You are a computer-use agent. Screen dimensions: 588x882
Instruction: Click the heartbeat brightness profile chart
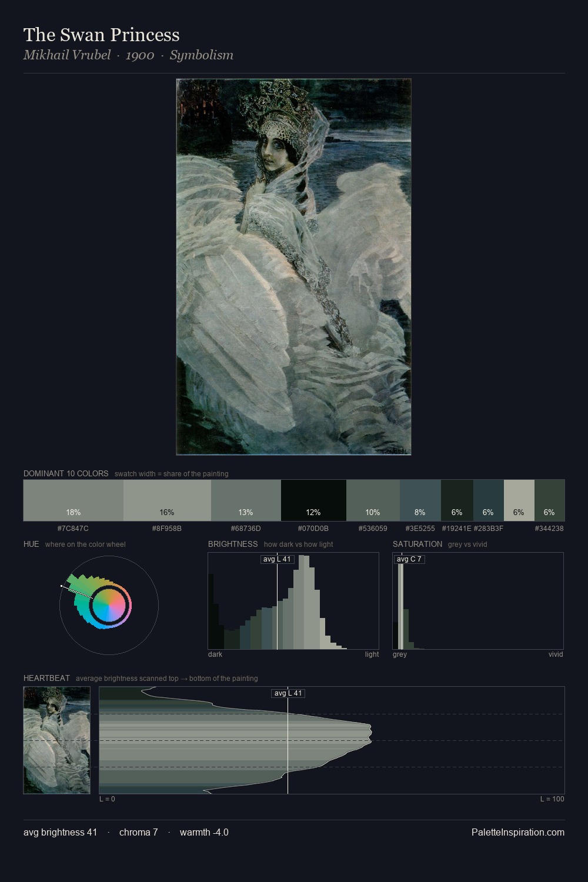click(332, 740)
